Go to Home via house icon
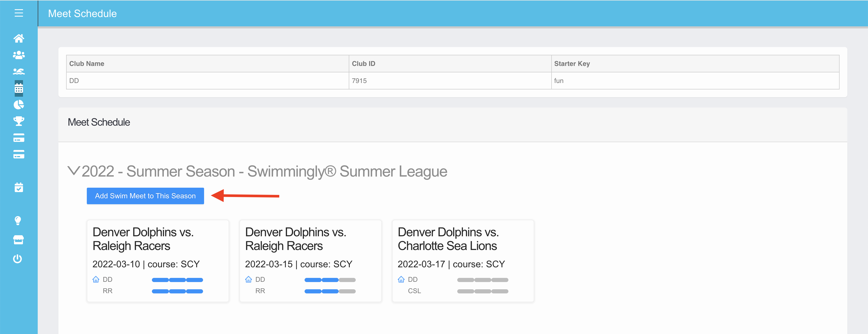The width and height of the screenshot is (868, 334). (x=19, y=39)
